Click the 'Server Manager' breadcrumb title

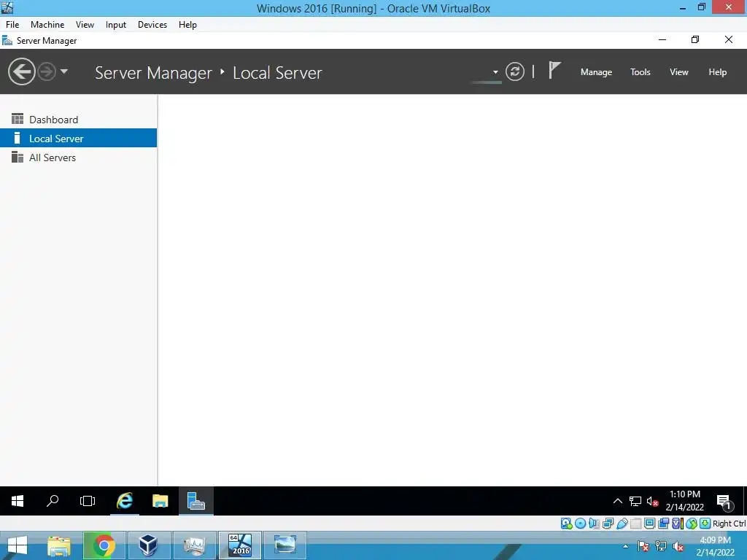pos(153,73)
